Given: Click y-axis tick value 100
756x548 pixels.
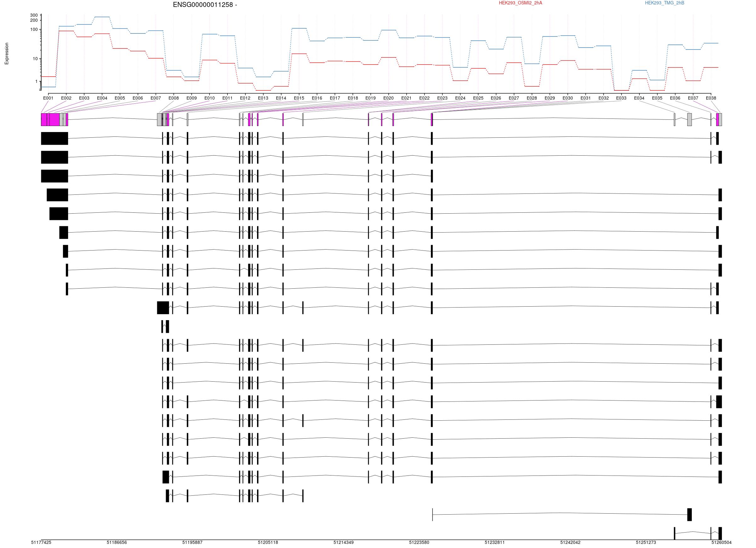Looking at the screenshot, I should (34, 30).
